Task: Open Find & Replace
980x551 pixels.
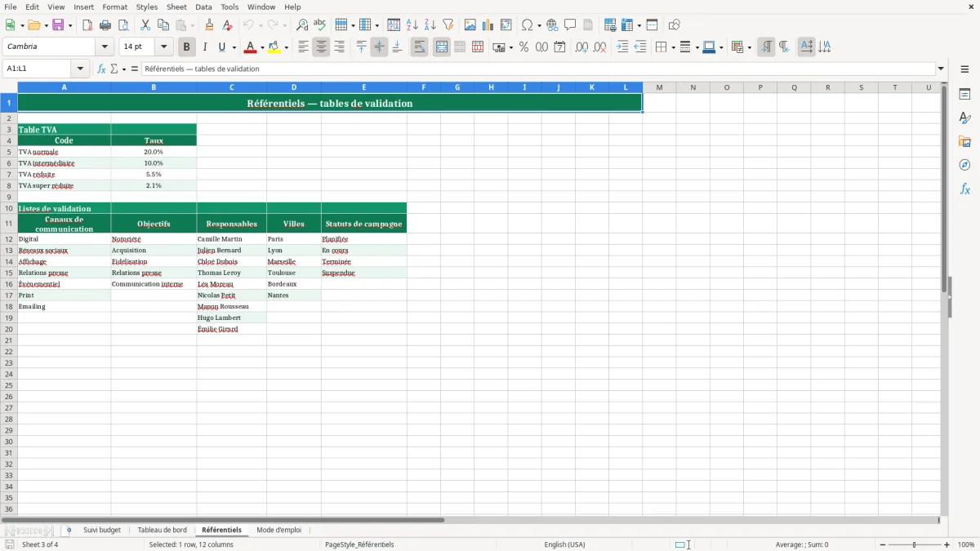Action: tap(302, 25)
